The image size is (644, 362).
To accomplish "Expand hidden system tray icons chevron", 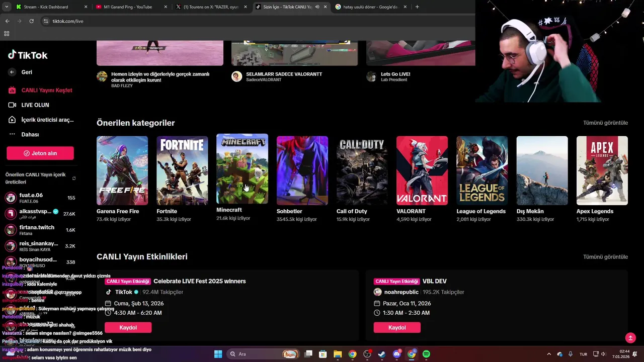I will (549, 354).
